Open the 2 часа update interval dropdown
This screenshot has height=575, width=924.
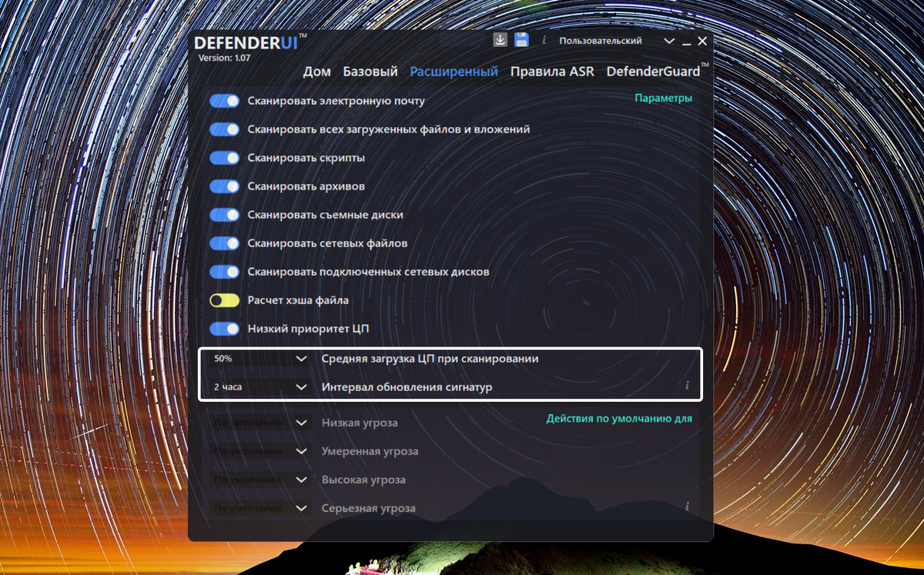pos(260,387)
